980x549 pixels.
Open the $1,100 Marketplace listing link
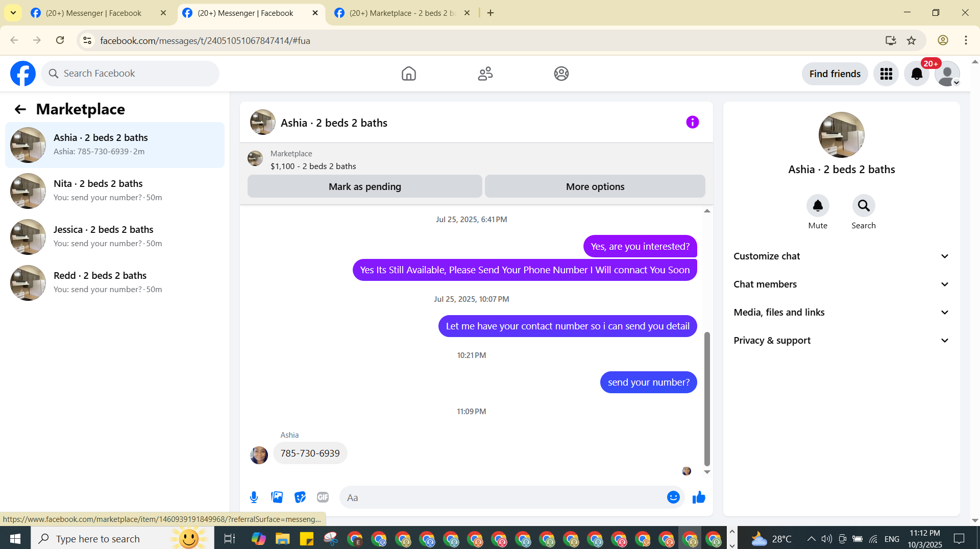(x=313, y=166)
